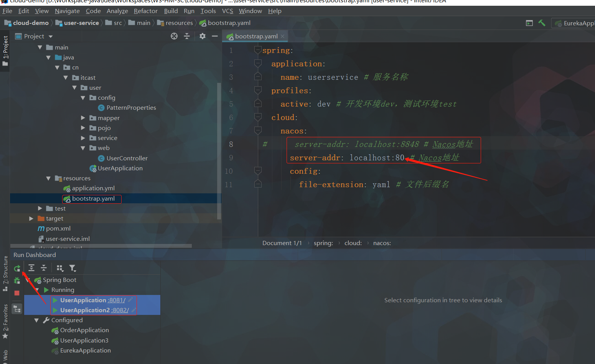This screenshot has width=595, height=364.
Task: Collapse all nodes in Run Dashboard
Action: coord(44,268)
